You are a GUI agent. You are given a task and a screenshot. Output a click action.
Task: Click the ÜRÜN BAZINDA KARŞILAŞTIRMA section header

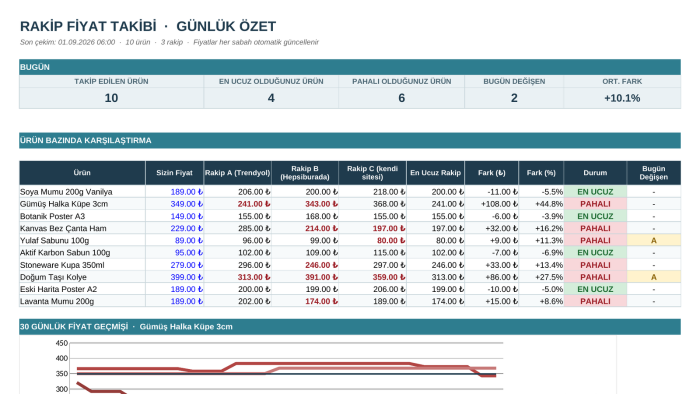350,140
